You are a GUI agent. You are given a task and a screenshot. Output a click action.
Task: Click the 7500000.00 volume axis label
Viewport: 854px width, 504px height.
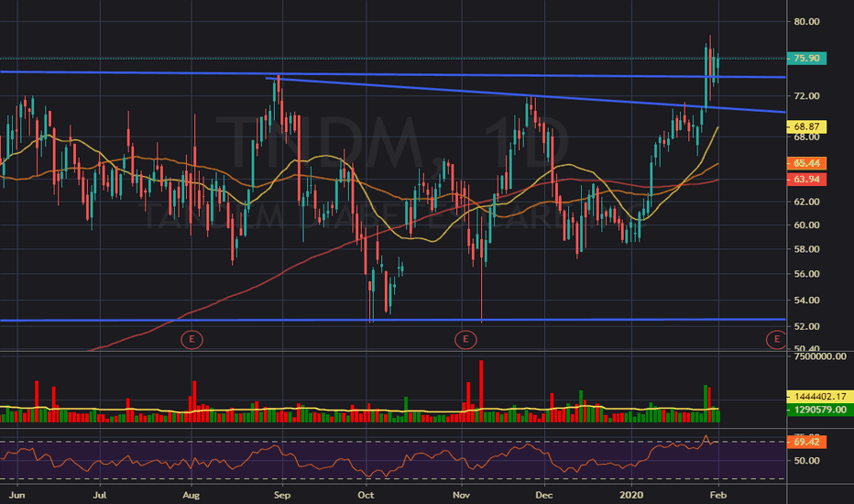coord(820,356)
